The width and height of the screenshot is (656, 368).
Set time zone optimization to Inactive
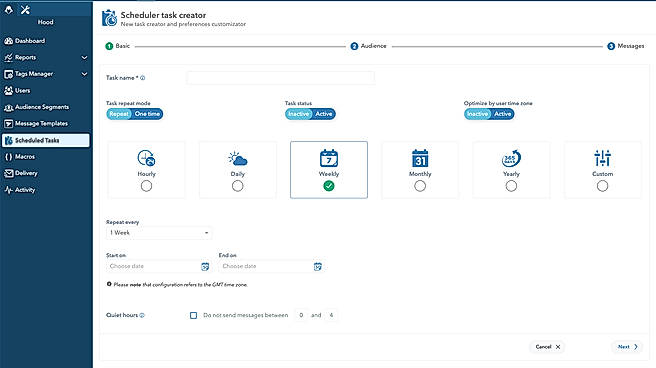[477, 114]
